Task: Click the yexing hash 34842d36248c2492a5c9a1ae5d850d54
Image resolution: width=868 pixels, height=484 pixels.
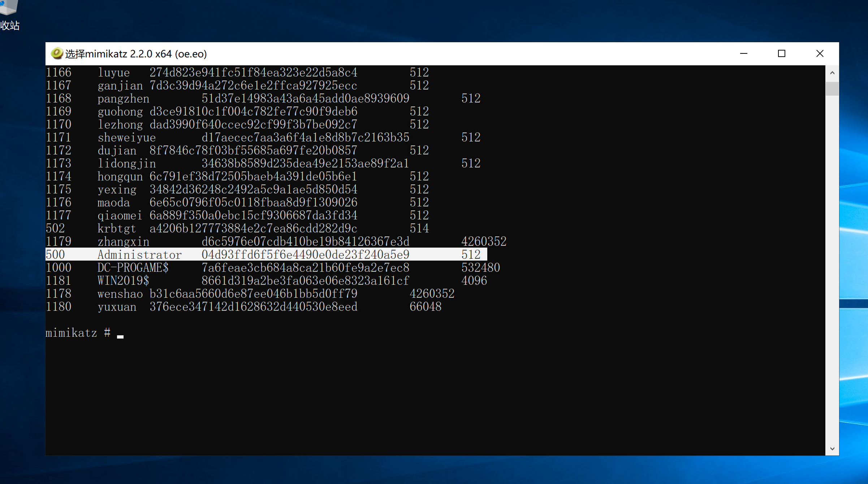Action: click(253, 189)
